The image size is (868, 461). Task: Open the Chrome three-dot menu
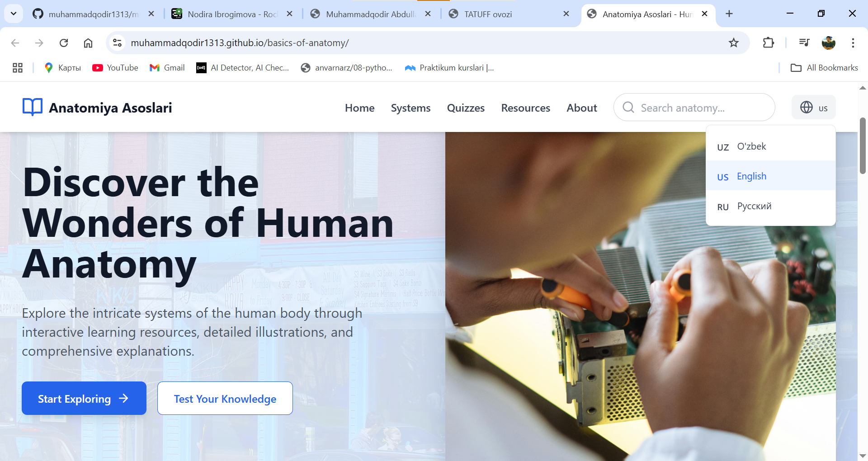(853, 43)
